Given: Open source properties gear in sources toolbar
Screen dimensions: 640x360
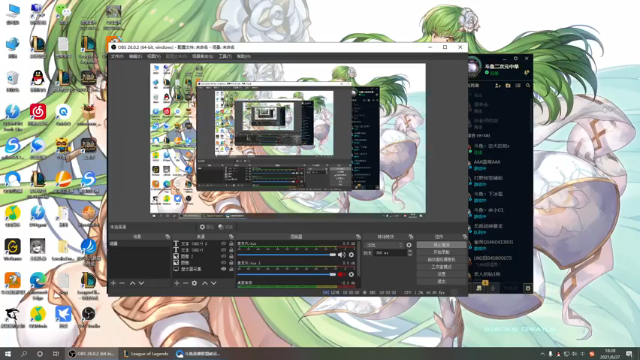Looking at the screenshot, I should click(194, 283).
